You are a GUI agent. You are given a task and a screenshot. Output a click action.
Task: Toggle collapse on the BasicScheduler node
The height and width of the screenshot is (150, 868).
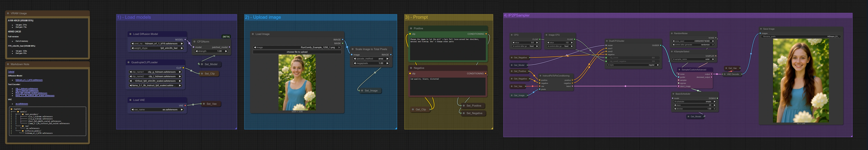[674, 94]
